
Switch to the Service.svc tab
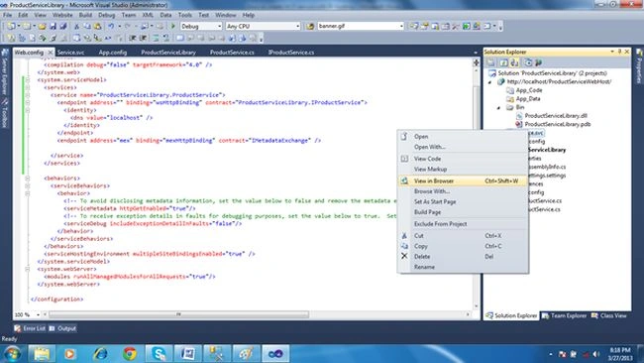pyautogui.click(x=71, y=53)
